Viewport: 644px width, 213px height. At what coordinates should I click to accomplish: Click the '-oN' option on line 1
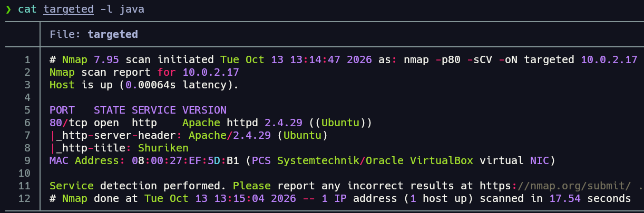click(508, 59)
